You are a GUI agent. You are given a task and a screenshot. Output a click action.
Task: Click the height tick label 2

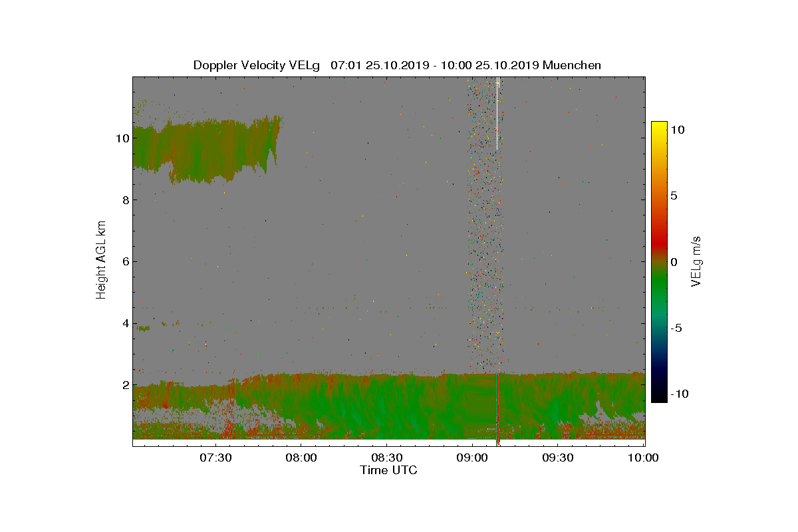pyautogui.click(x=124, y=385)
